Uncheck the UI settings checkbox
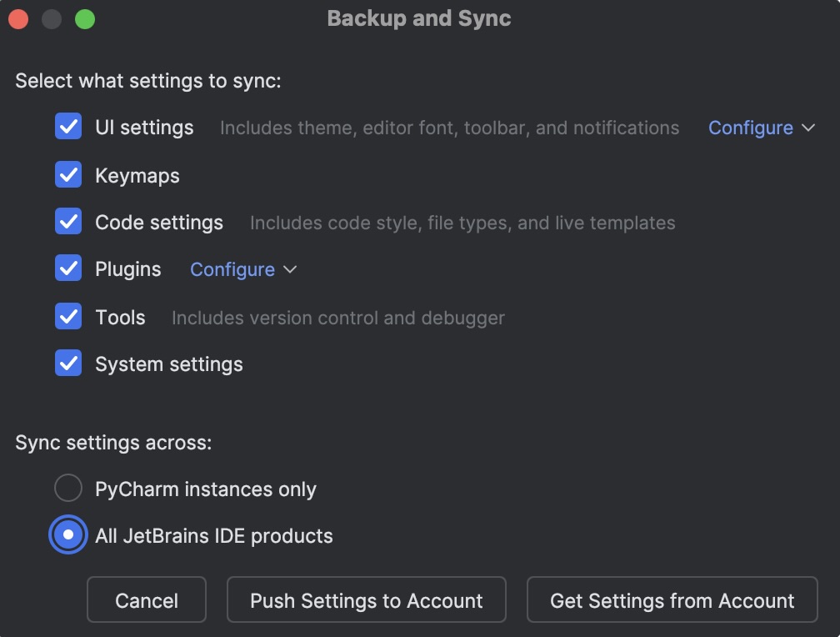 (68, 128)
